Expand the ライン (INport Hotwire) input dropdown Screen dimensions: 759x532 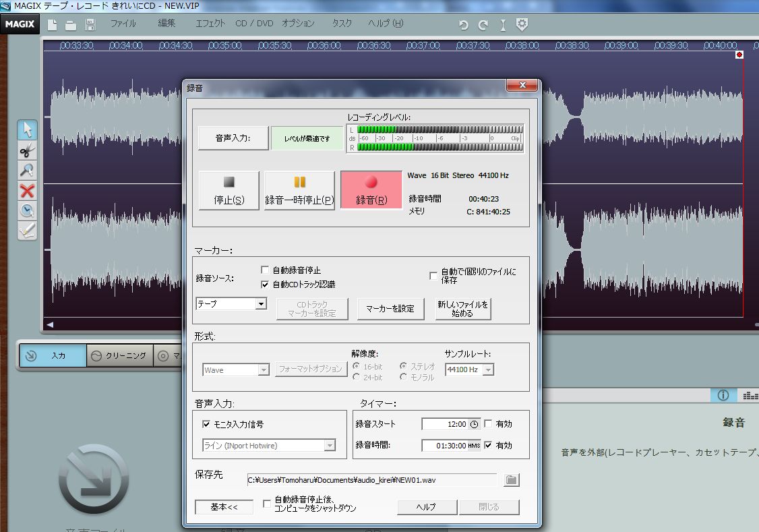pyautogui.click(x=330, y=445)
